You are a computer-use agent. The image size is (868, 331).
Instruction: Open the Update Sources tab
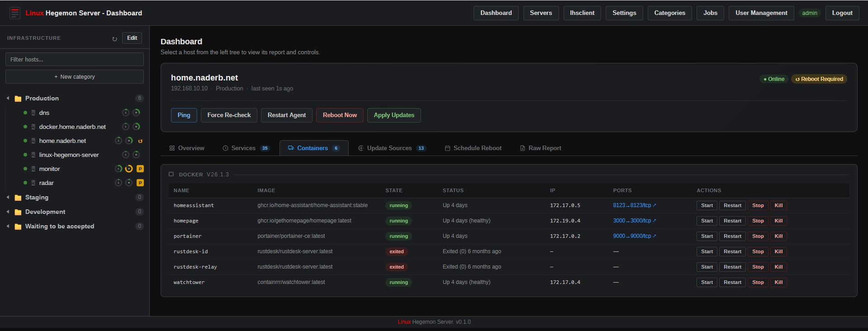(392, 148)
